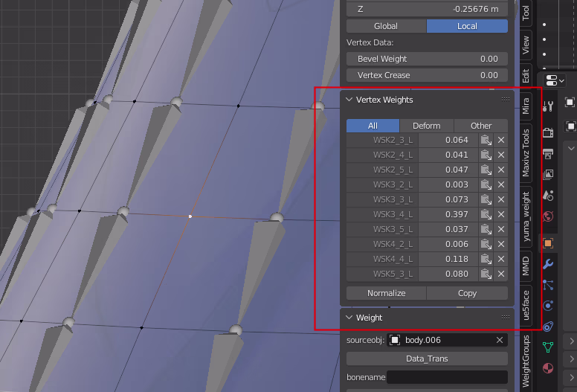This screenshot has height=392, width=577.
Task: Open the Material properties sphere icon
Action: point(548,367)
